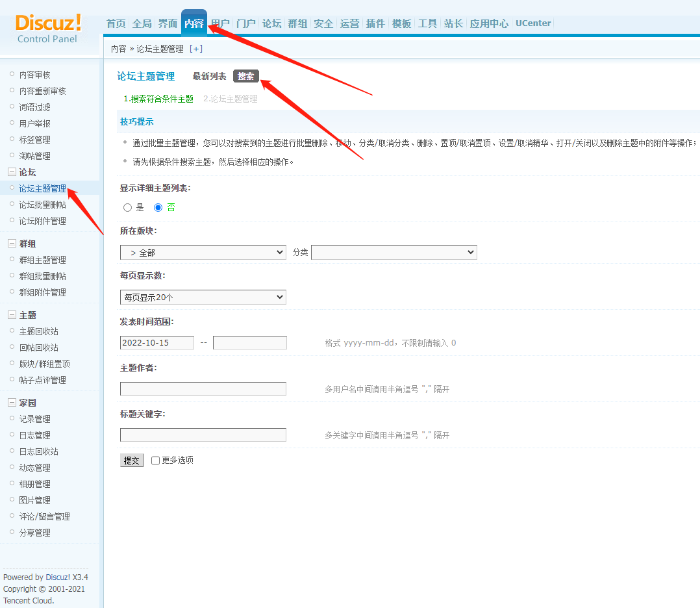Collapse the 主题 sidebar section
The image size is (700, 608).
(12, 315)
